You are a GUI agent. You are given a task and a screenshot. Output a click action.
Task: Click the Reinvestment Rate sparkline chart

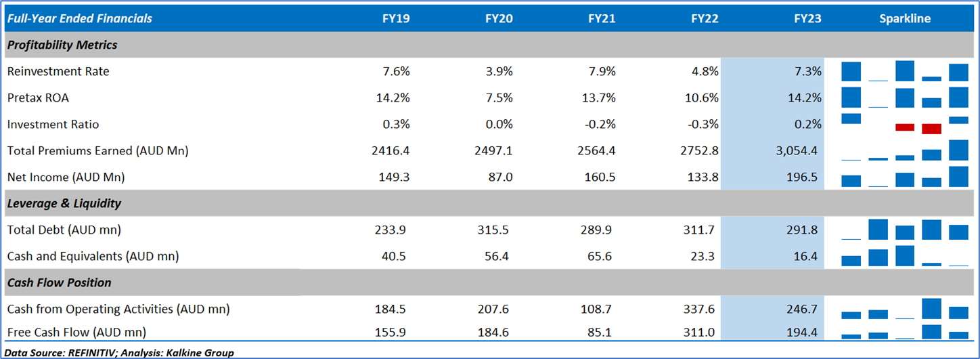904,71
